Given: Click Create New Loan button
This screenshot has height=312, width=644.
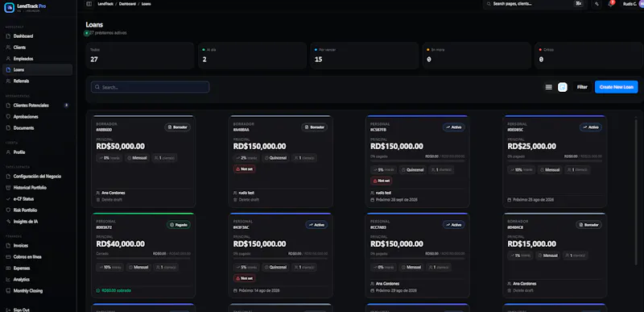Looking at the screenshot, I should (x=616, y=87).
